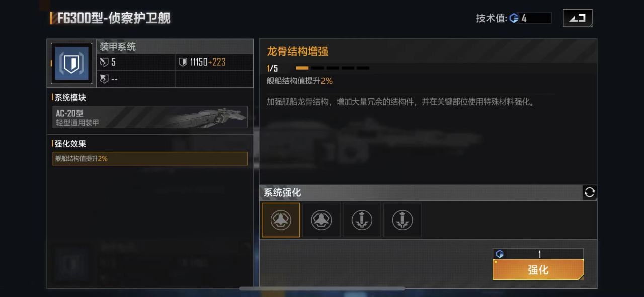Click the refresh icon beside 系统强化
Image resolution: width=644 pixels, height=297 pixels.
[x=590, y=192]
